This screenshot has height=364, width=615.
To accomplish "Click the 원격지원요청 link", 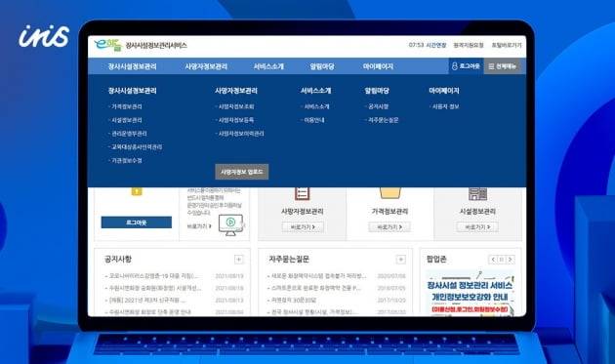I will coord(469,45).
